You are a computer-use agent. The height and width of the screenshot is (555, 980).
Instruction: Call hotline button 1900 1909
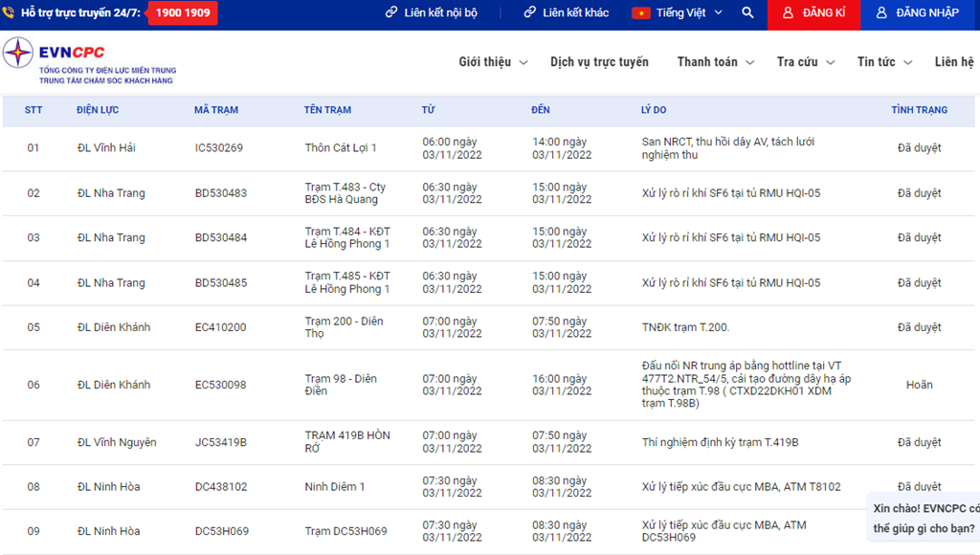pyautogui.click(x=182, y=13)
